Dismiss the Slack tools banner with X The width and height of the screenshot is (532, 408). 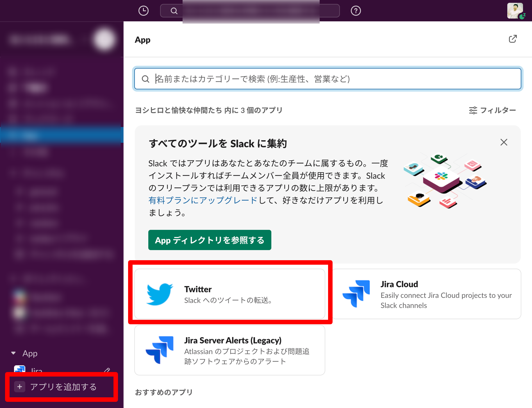[504, 142]
